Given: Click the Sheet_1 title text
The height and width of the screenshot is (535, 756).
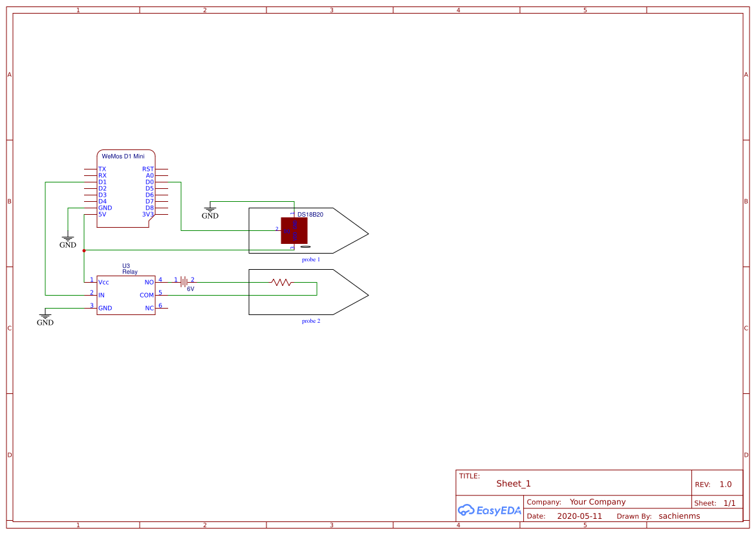Looking at the screenshot, I should [x=513, y=483].
